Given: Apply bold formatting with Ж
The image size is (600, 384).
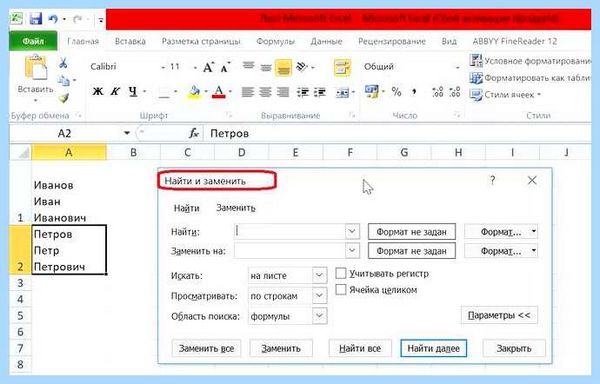Looking at the screenshot, I should click(x=98, y=92).
